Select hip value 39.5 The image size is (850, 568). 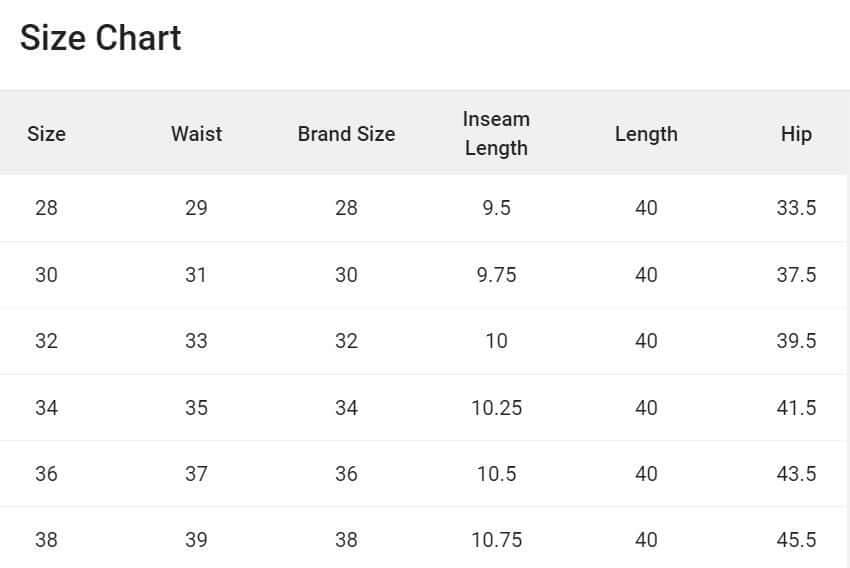coord(796,341)
